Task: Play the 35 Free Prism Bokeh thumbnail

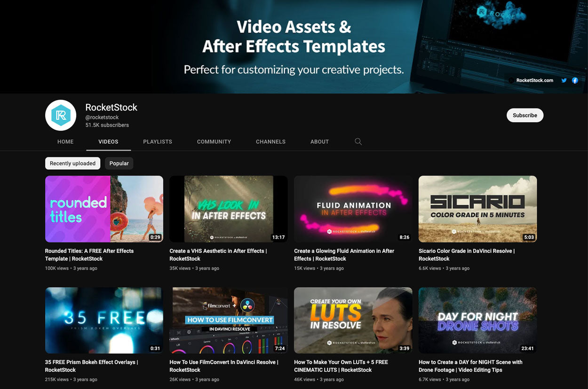Action: [104, 320]
